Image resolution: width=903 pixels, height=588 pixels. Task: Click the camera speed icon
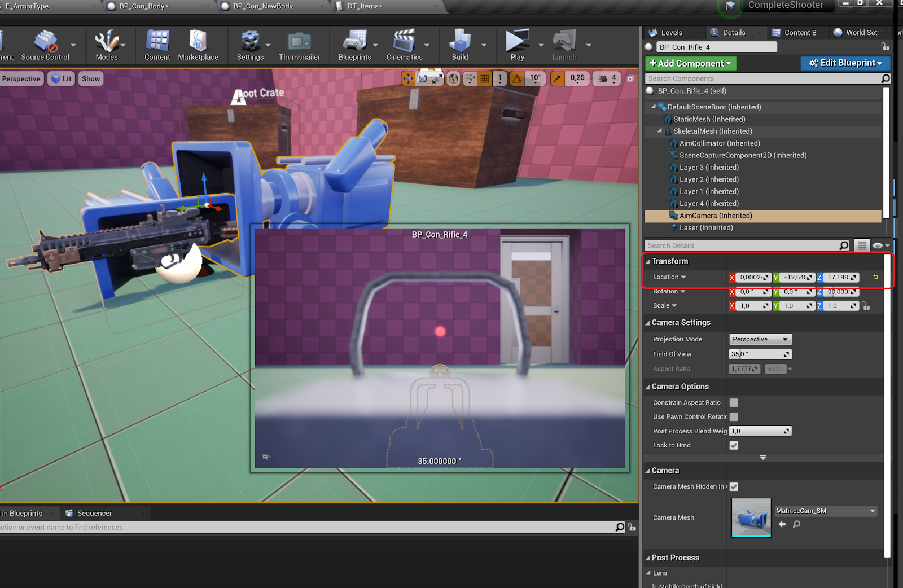(603, 79)
